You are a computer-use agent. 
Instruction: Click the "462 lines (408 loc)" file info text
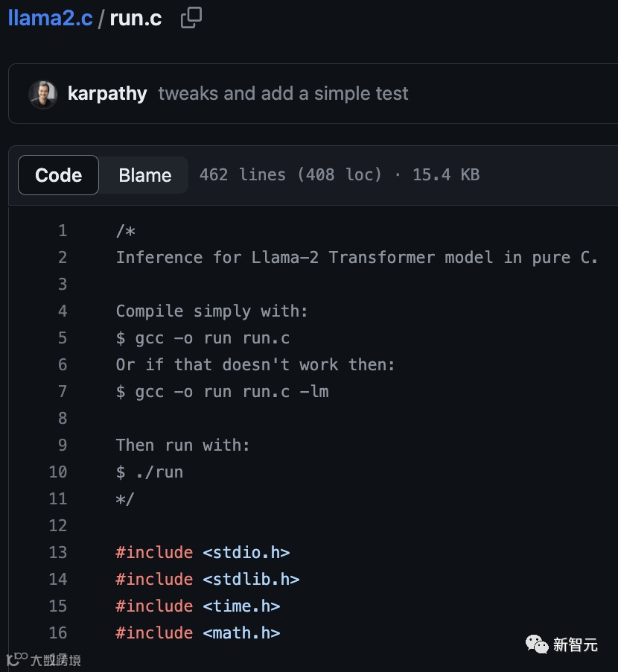point(290,175)
